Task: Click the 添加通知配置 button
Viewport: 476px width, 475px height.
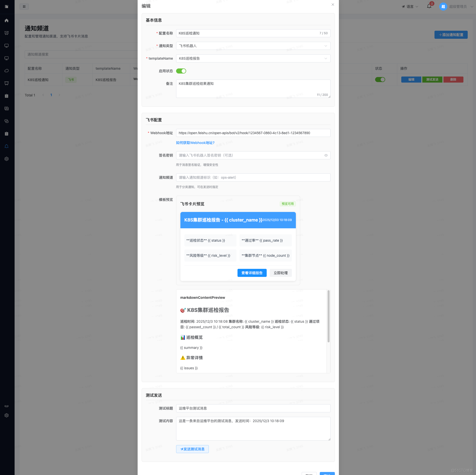Action: (451, 35)
